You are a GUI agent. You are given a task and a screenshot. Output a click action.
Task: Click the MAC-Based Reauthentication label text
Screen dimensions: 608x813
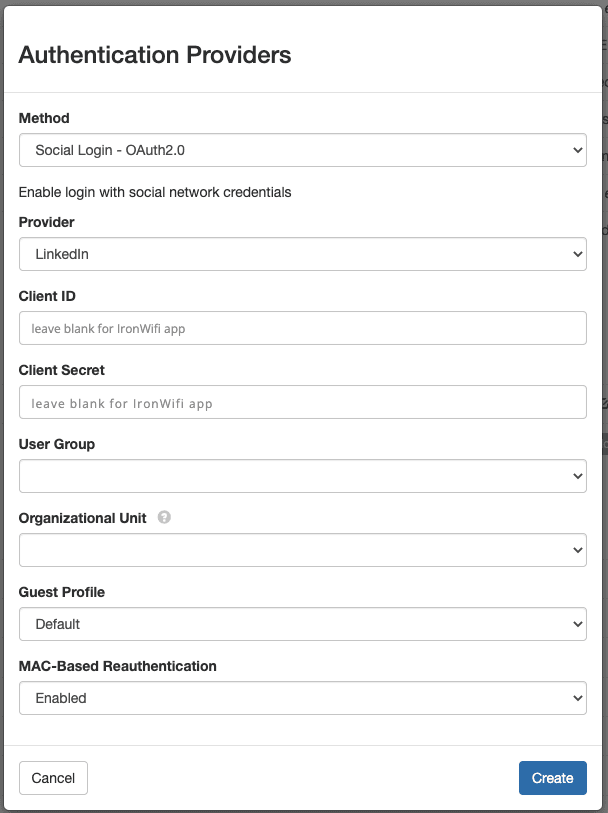coord(118,666)
